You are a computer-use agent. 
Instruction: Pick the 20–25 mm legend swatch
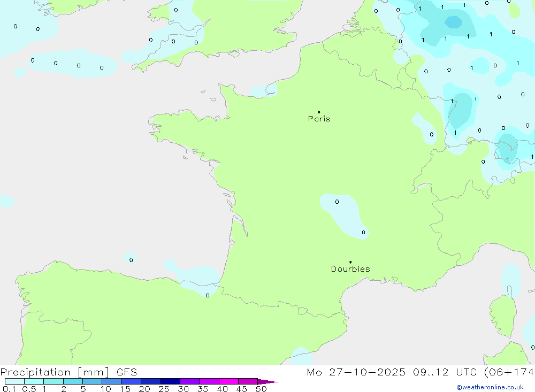click(x=151, y=381)
